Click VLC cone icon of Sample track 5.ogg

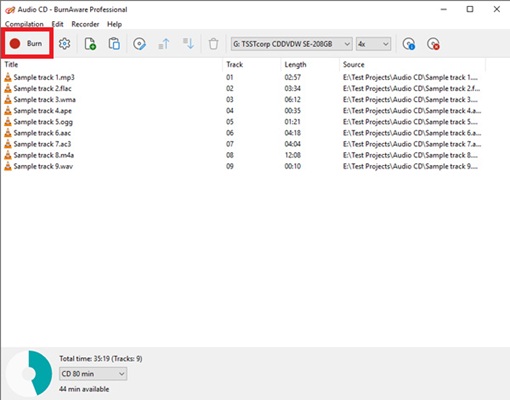pyautogui.click(x=8, y=122)
